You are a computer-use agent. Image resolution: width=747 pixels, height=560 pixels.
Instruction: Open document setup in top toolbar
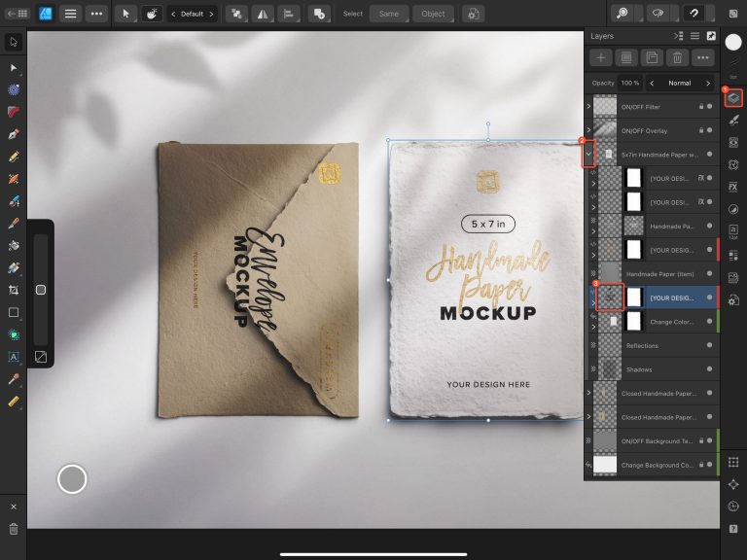tap(473, 14)
